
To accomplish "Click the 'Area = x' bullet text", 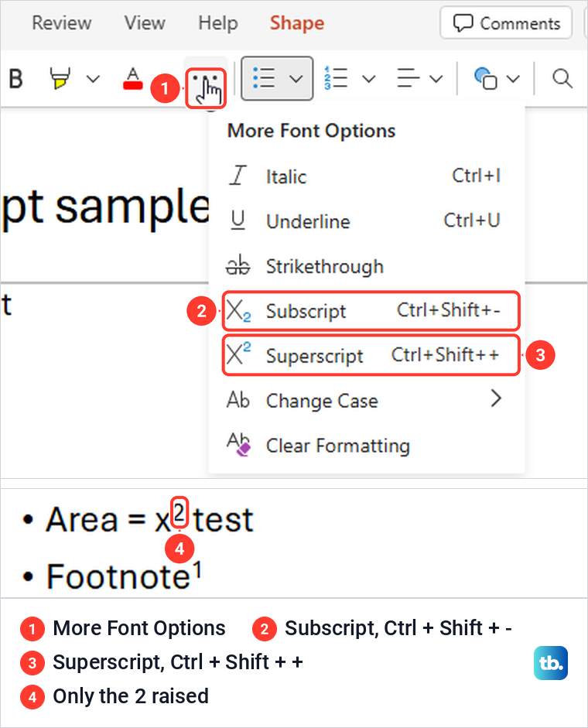I will tap(108, 520).
